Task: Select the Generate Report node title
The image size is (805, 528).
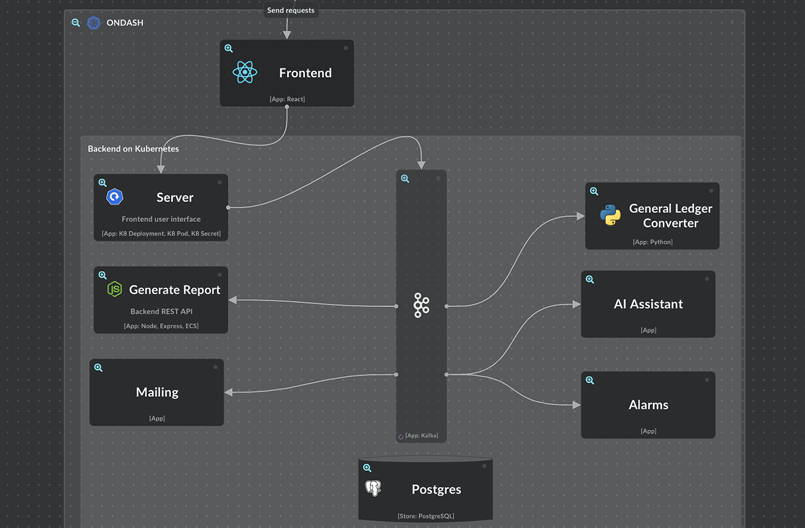Action: pyautogui.click(x=175, y=290)
